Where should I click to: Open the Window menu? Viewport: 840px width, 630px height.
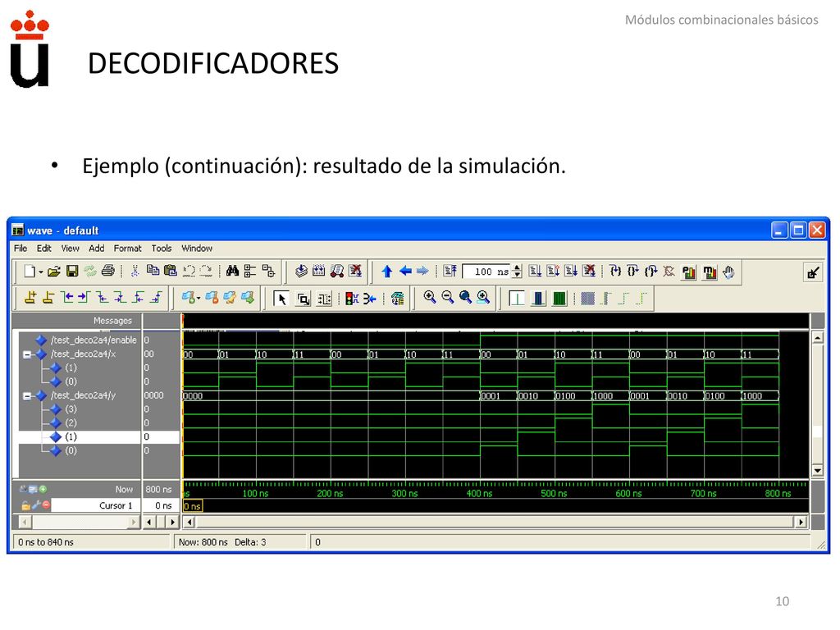coord(197,248)
